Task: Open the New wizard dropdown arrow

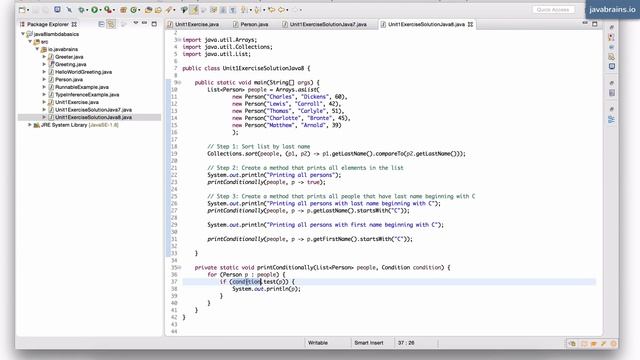Action: tap(28, 10)
